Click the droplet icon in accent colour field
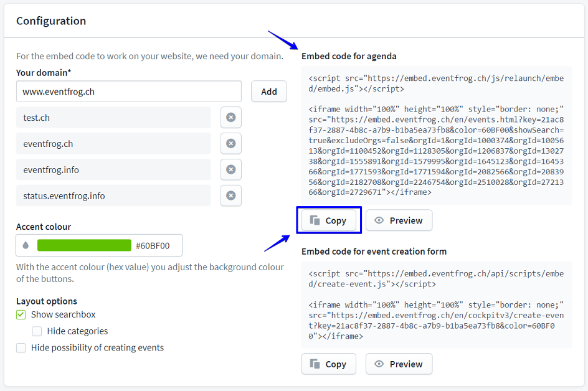Image resolution: width=588 pixels, height=391 pixels. click(26, 246)
